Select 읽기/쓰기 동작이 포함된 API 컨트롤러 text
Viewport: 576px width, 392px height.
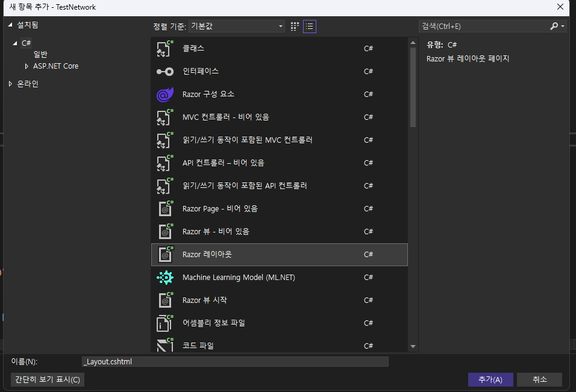pos(245,185)
